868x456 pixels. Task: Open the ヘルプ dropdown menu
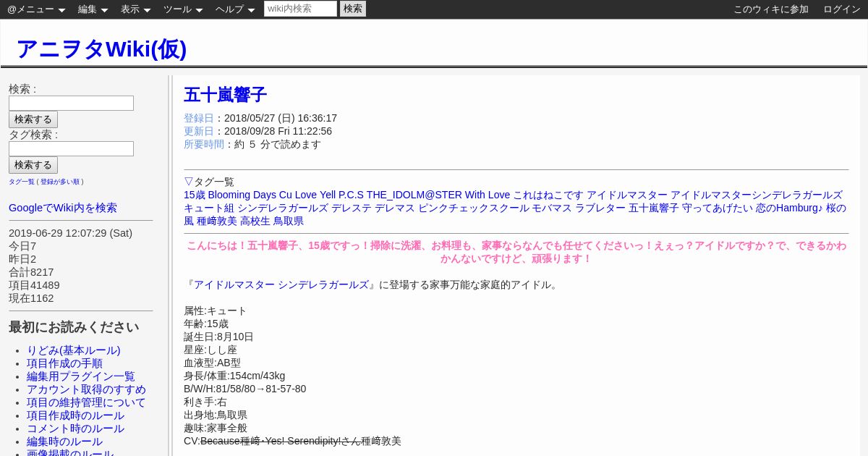[235, 9]
